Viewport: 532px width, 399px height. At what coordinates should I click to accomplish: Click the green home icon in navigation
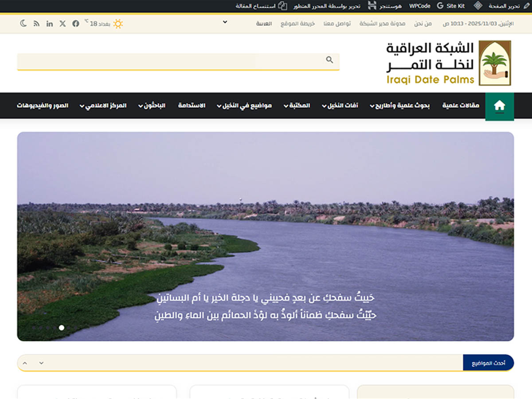point(500,106)
